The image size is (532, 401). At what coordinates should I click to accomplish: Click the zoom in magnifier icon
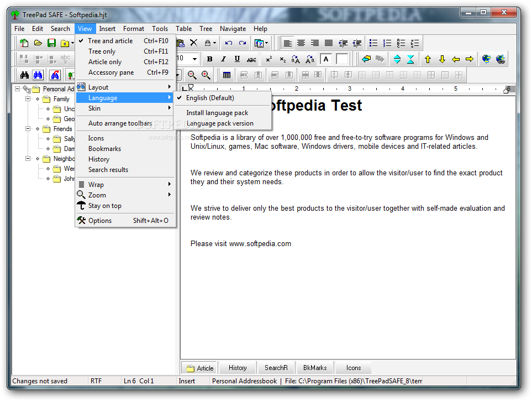pyautogui.click(x=206, y=75)
